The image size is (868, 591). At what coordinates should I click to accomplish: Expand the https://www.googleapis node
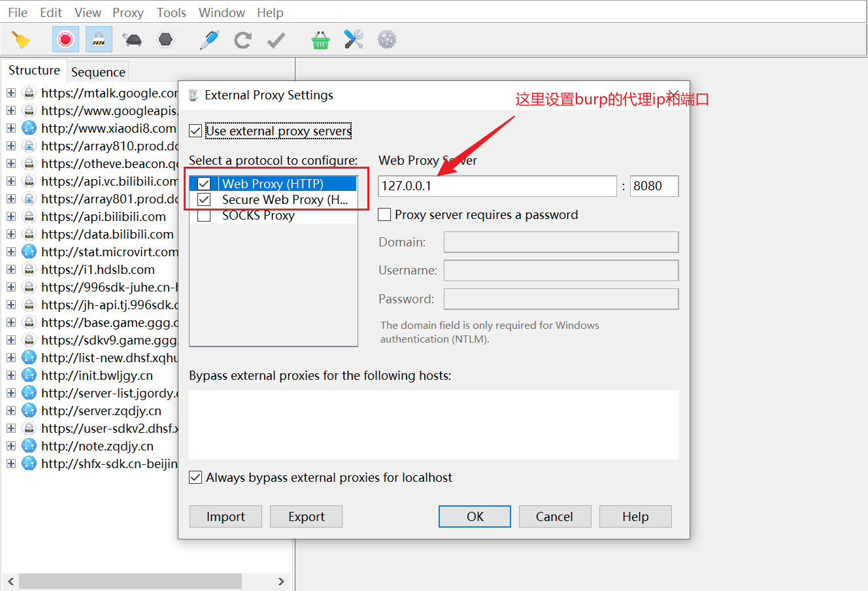pos(11,110)
